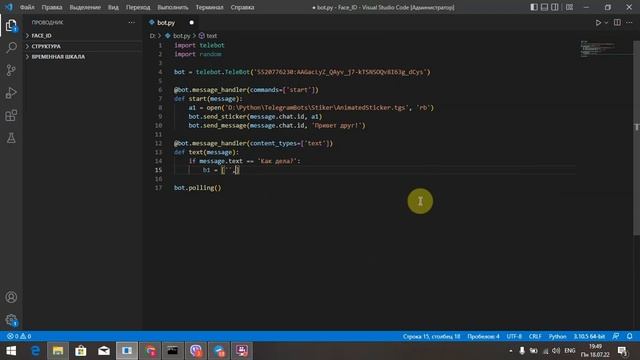Open the Правка menu
The width and height of the screenshot is (640, 360).
(52, 7)
